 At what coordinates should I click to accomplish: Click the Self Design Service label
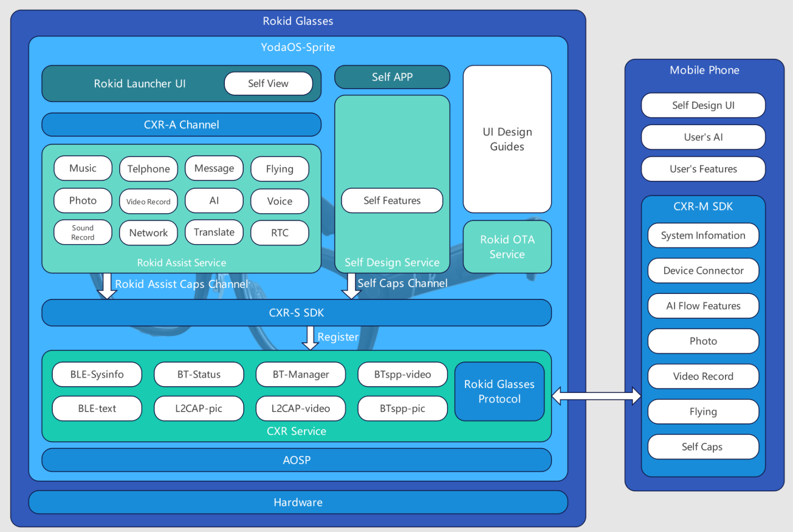click(x=392, y=262)
